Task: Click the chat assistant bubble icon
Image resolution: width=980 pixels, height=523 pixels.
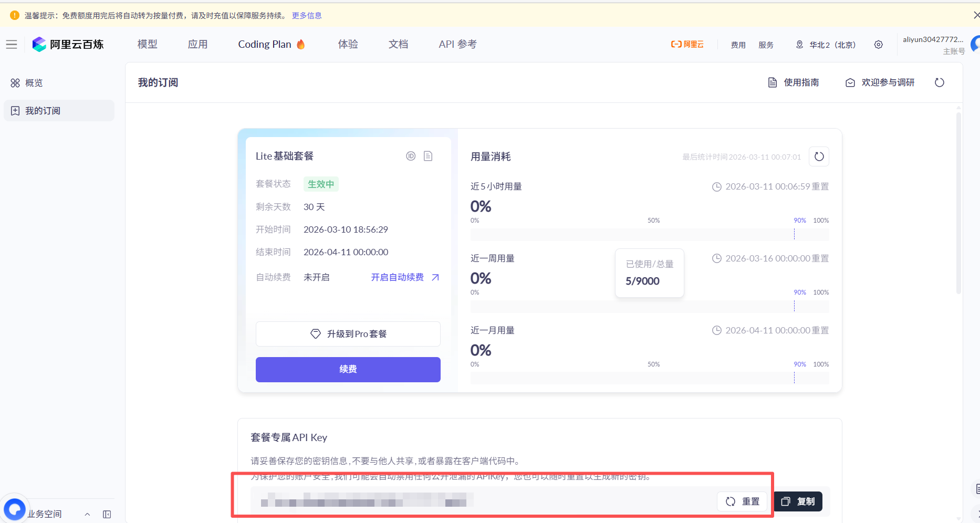Action: [x=14, y=509]
